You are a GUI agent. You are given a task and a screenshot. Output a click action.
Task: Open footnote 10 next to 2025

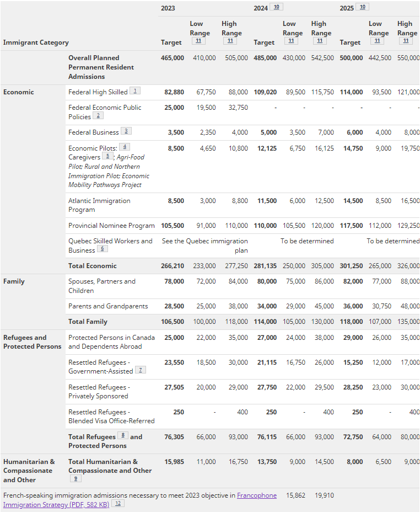pos(362,7)
